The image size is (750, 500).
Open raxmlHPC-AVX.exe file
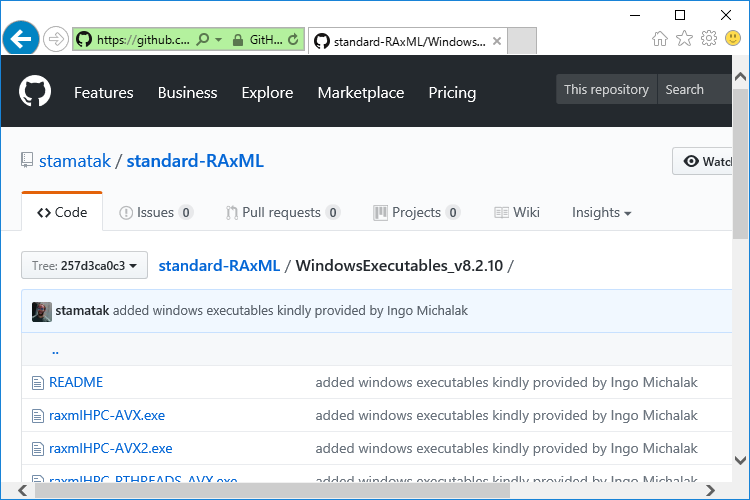pos(107,415)
